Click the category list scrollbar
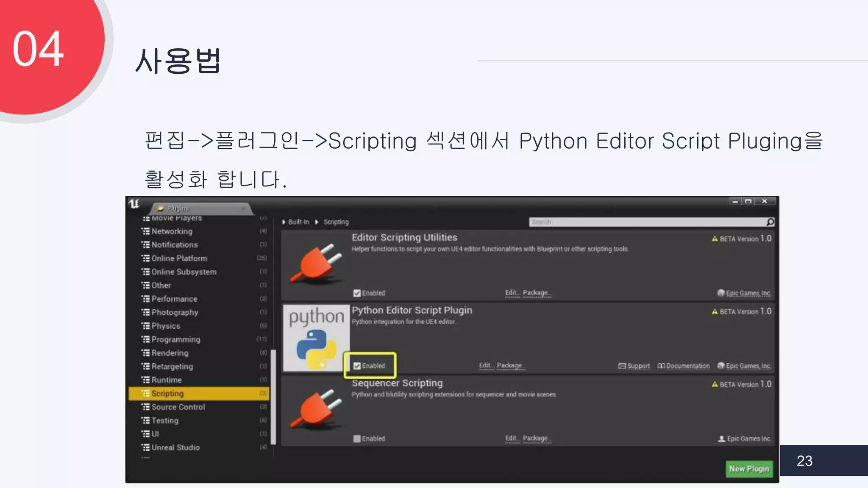This screenshot has width=868, height=488. pyautogui.click(x=273, y=397)
